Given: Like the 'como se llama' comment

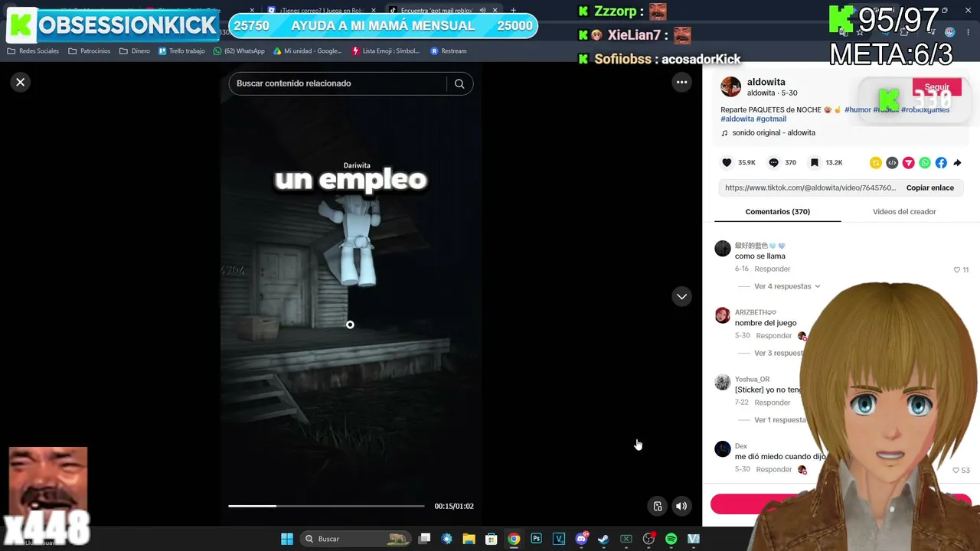Looking at the screenshot, I should (957, 269).
